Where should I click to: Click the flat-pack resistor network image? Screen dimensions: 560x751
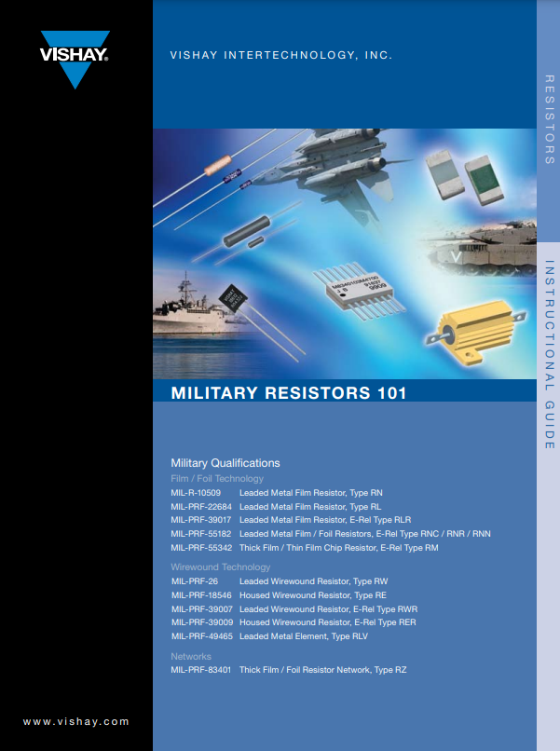point(359,291)
